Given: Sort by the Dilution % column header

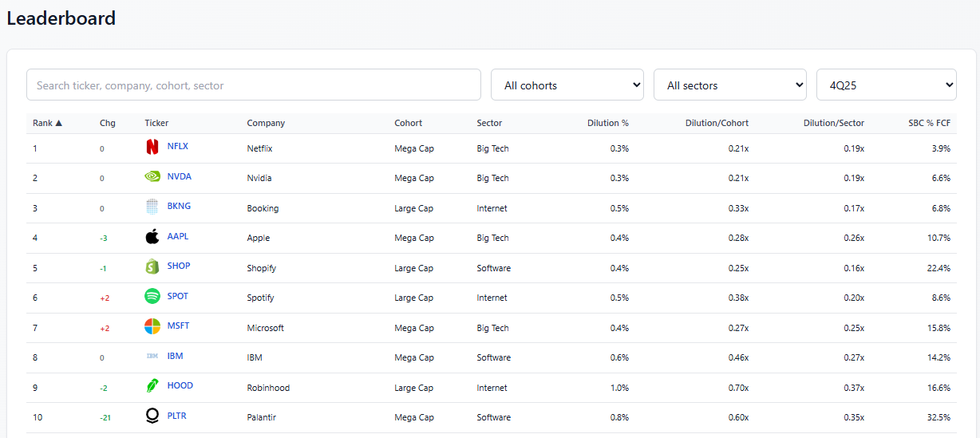Looking at the screenshot, I should pyautogui.click(x=608, y=123).
